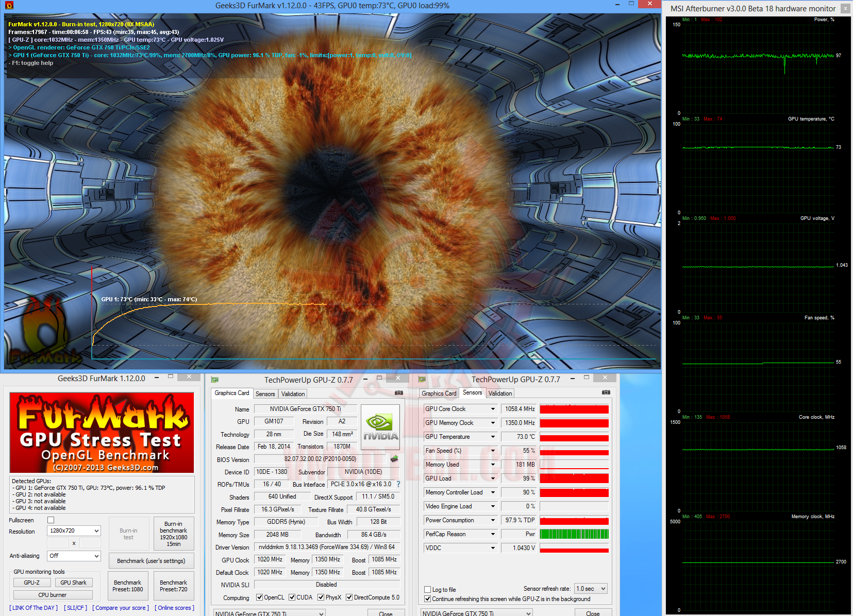The image size is (853, 616).
Task: Click the PerfCap Reason green graph bar
Action: pyautogui.click(x=574, y=534)
